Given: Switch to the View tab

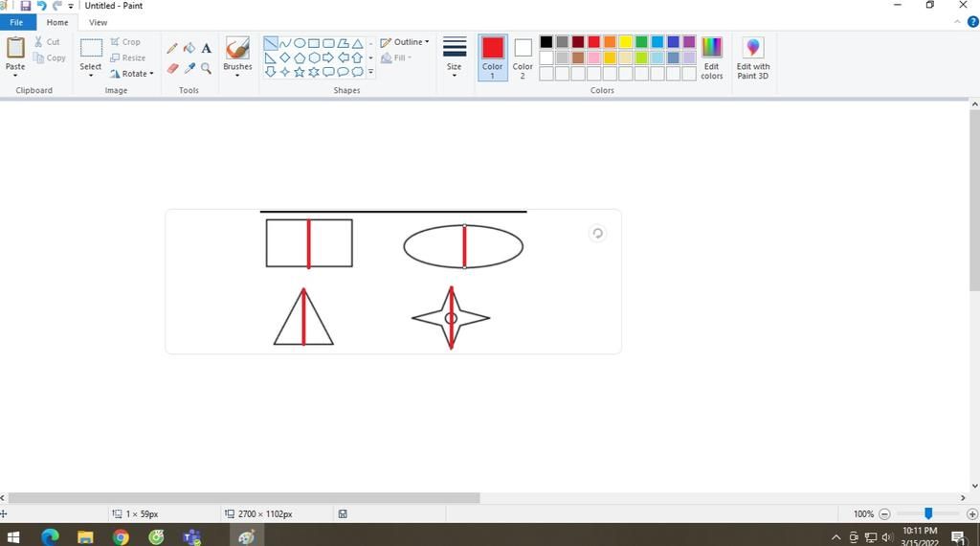Looking at the screenshot, I should click(x=99, y=23).
